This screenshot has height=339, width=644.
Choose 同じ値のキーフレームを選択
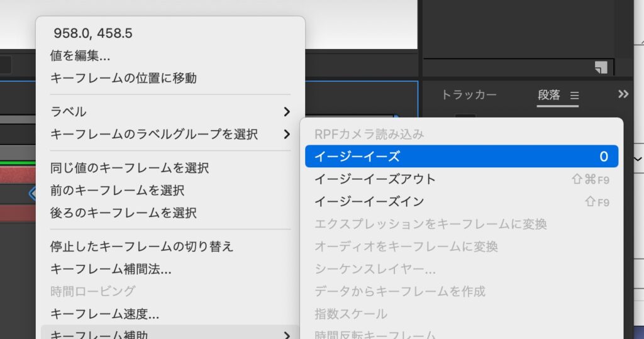pos(130,168)
